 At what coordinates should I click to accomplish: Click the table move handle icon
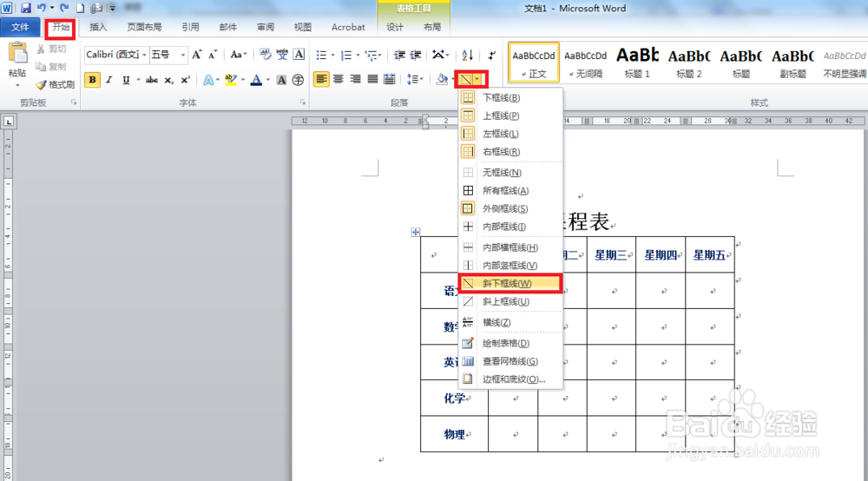415,232
